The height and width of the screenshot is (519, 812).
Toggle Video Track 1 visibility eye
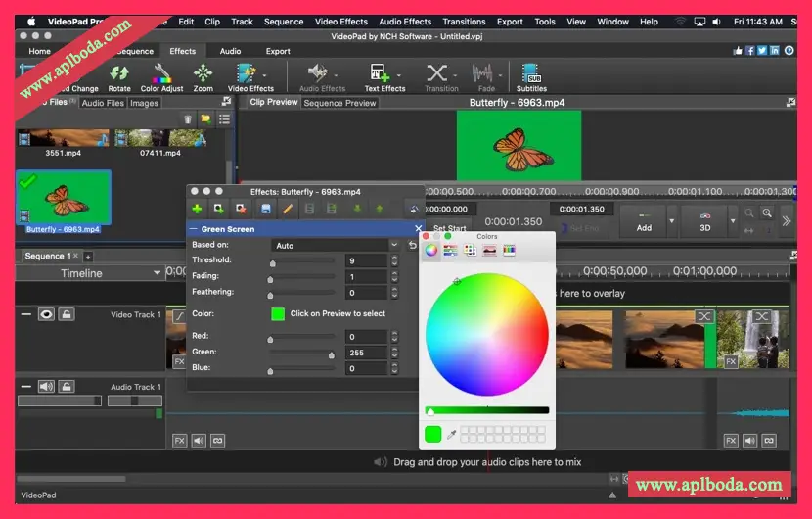46,314
